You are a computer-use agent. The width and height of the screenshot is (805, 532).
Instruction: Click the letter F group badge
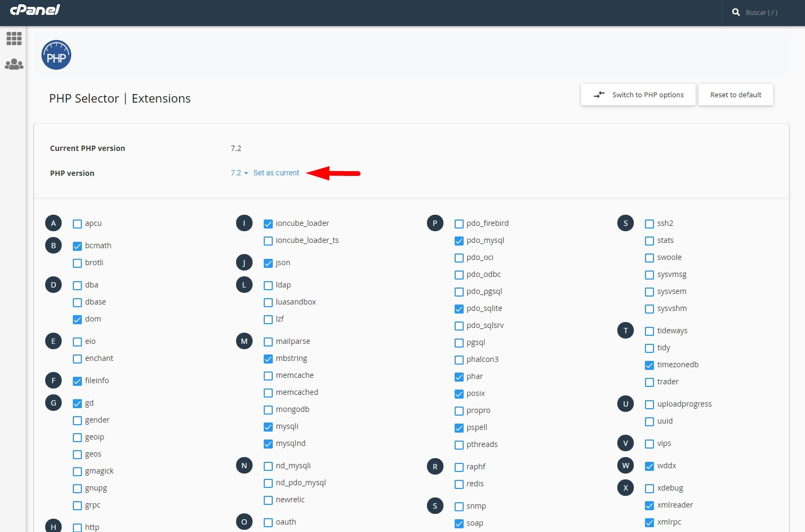pos(53,381)
